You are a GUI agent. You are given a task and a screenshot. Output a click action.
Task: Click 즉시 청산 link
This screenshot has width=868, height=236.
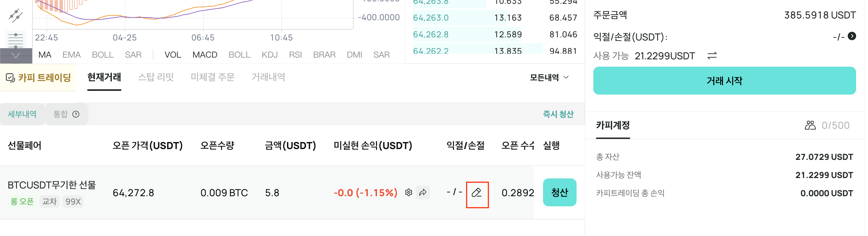pos(558,114)
